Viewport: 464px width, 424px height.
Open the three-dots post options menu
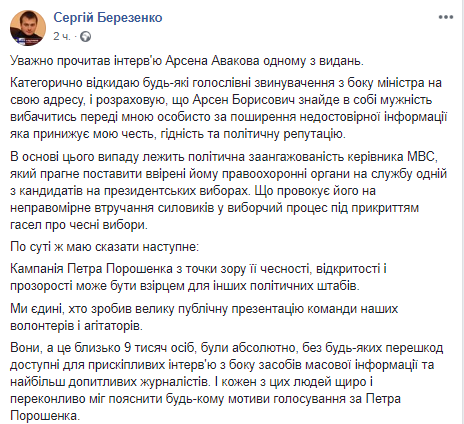pos(446,18)
